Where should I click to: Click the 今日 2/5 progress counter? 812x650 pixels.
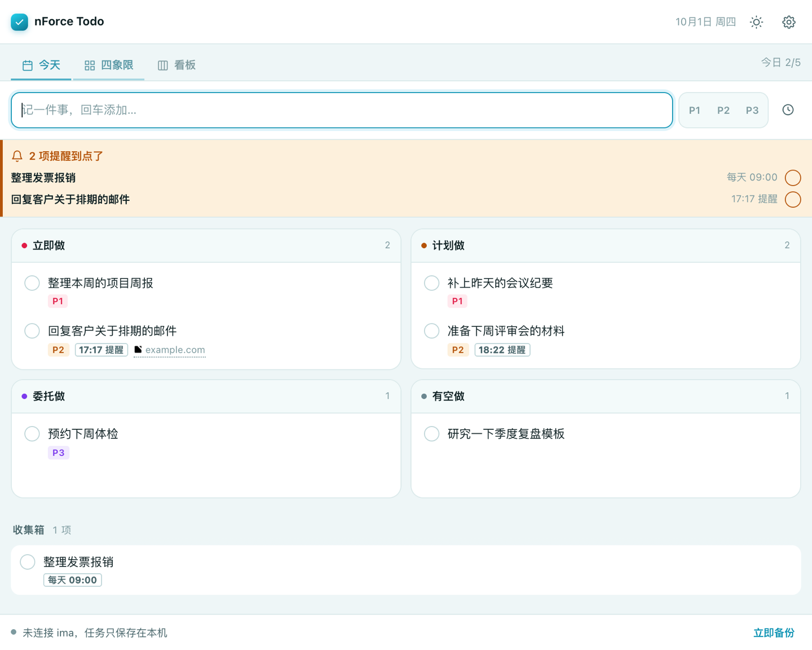pyautogui.click(x=781, y=63)
